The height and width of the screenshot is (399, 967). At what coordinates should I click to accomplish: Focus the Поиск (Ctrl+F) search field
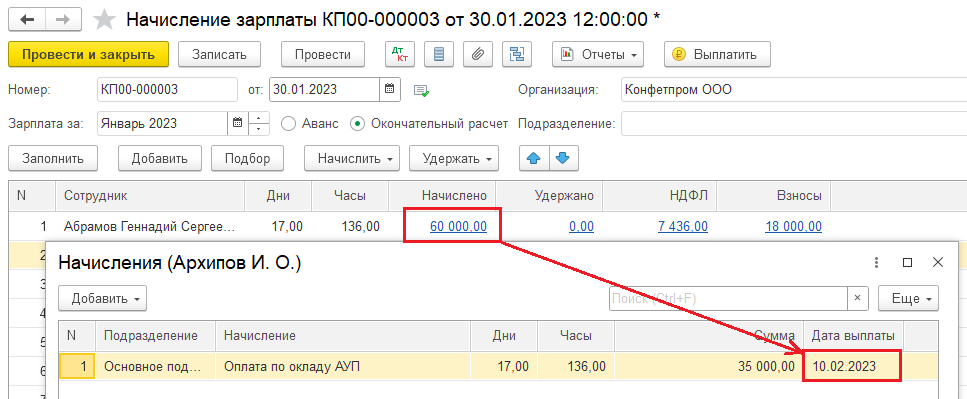click(728, 298)
